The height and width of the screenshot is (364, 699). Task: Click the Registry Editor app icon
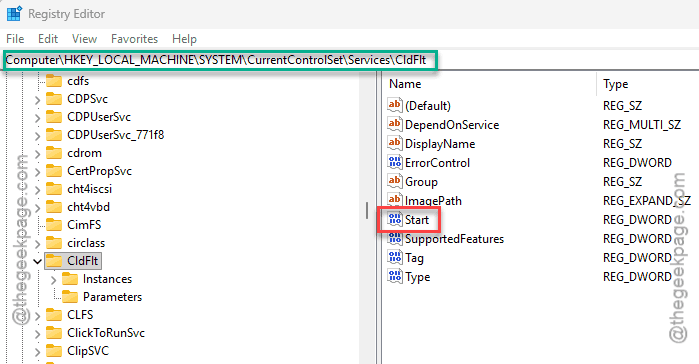coord(14,14)
